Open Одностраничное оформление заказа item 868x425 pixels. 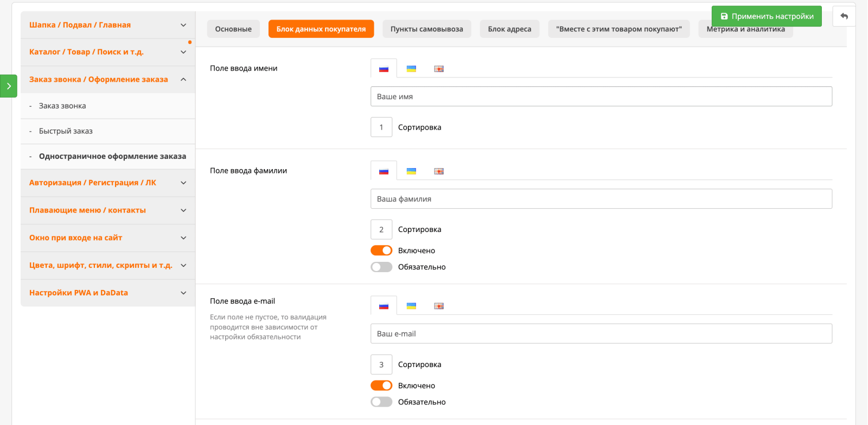[x=108, y=157]
